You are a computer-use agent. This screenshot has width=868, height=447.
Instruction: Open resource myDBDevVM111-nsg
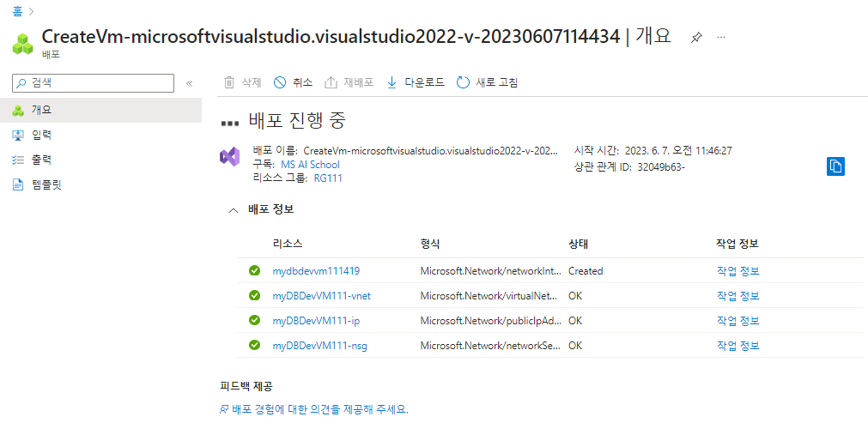pos(319,346)
